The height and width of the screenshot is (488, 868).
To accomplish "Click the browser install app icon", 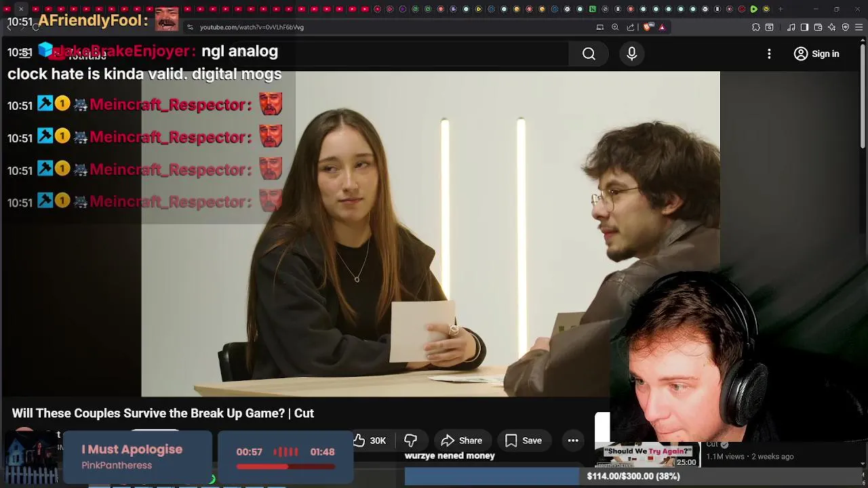I will (x=599, y=27).
